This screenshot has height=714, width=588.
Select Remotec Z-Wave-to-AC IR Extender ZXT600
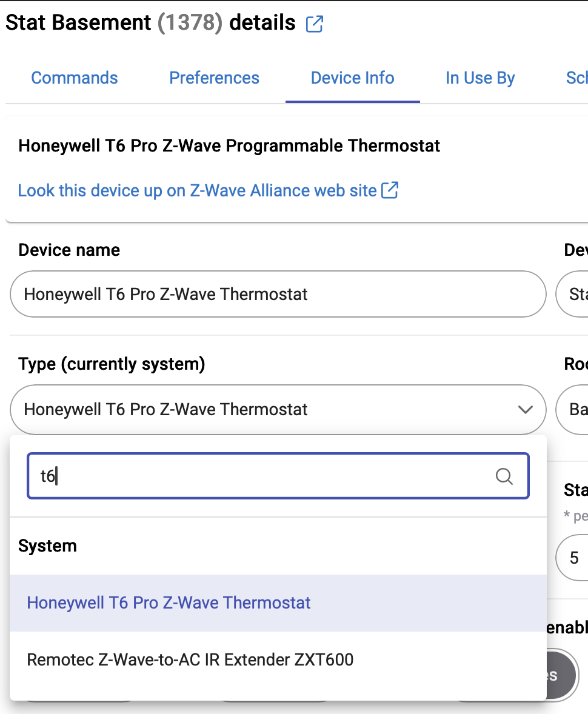[190, 659]
